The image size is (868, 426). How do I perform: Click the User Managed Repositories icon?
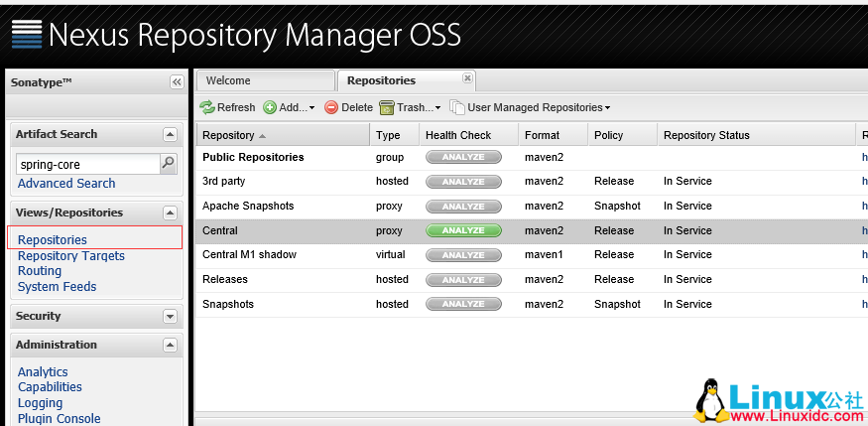456,107
